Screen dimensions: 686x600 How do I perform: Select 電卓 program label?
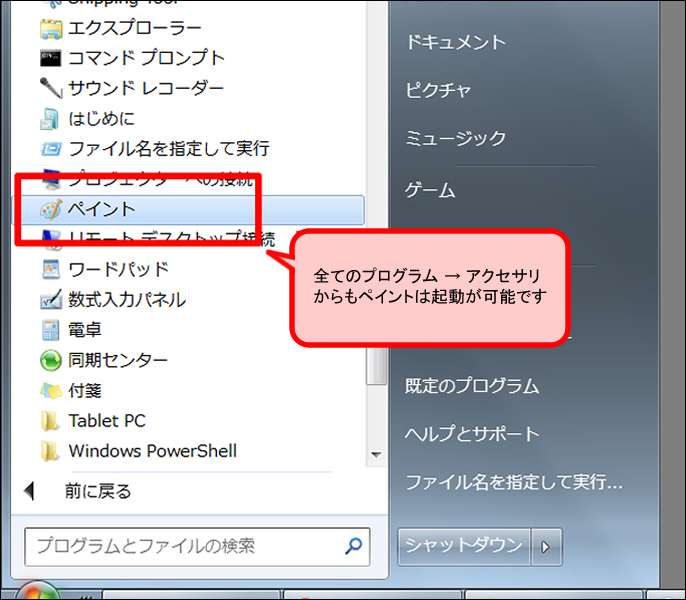pos(85,330)
